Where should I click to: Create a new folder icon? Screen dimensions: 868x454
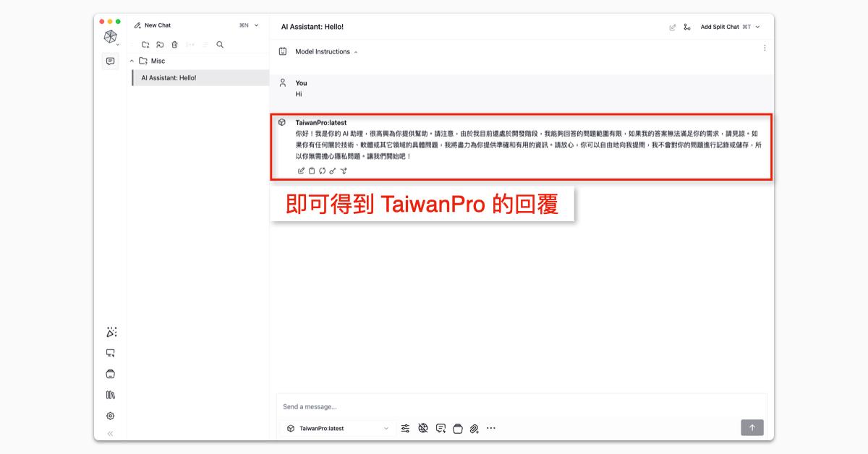coord(145,45)
